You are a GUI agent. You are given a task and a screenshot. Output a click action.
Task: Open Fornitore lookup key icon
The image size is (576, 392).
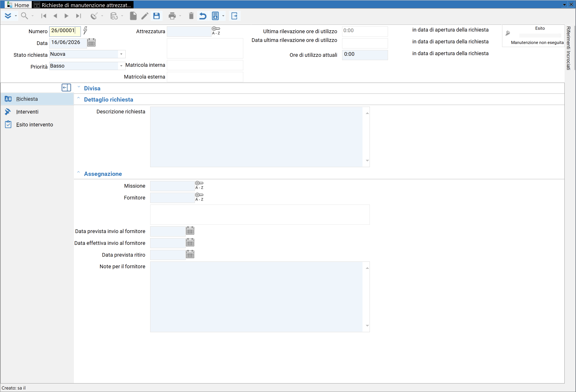(199, 197)
